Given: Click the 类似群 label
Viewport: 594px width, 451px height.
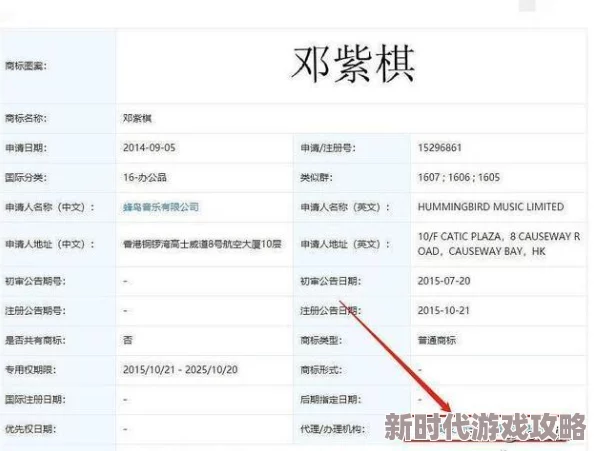Looking at the screenshot, I should coord(316,178).
